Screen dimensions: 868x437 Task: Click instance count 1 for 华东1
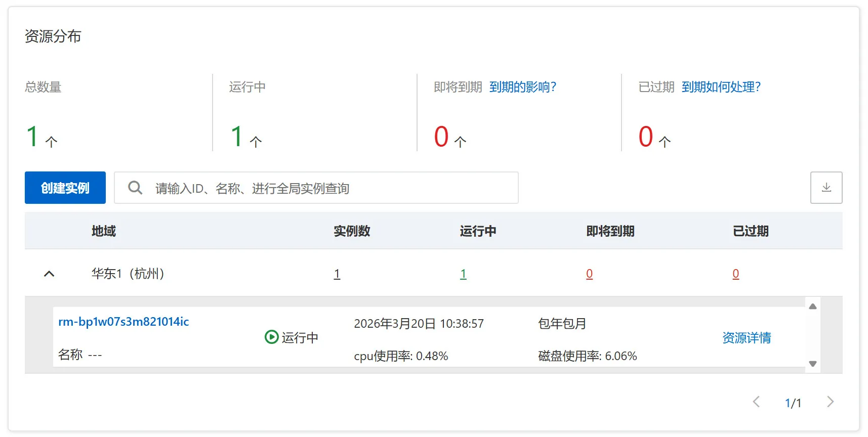tap(337, 274)
